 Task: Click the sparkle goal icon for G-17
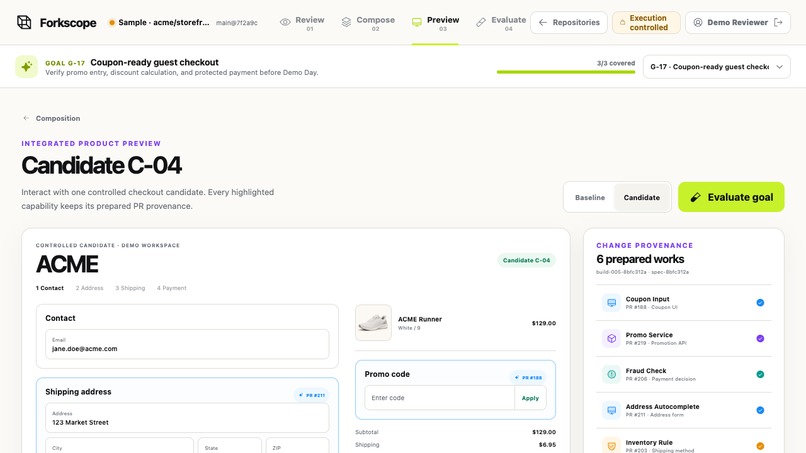pos(26,66)
